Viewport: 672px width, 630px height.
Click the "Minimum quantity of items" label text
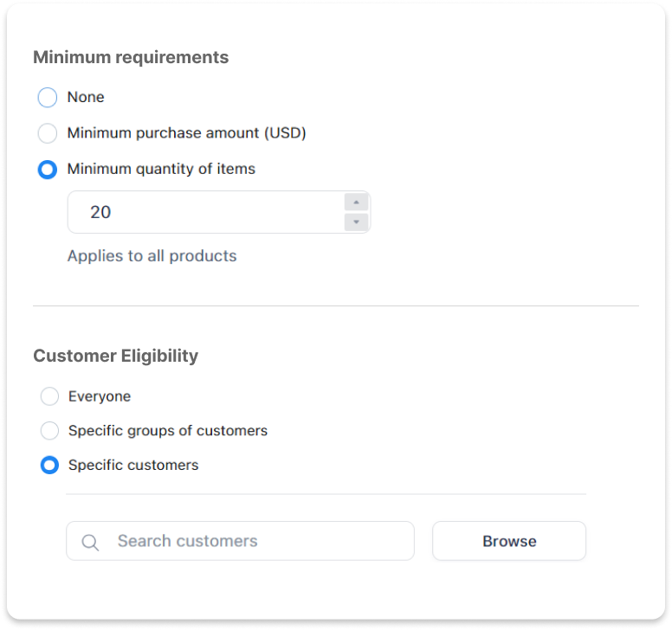(162, 169)
